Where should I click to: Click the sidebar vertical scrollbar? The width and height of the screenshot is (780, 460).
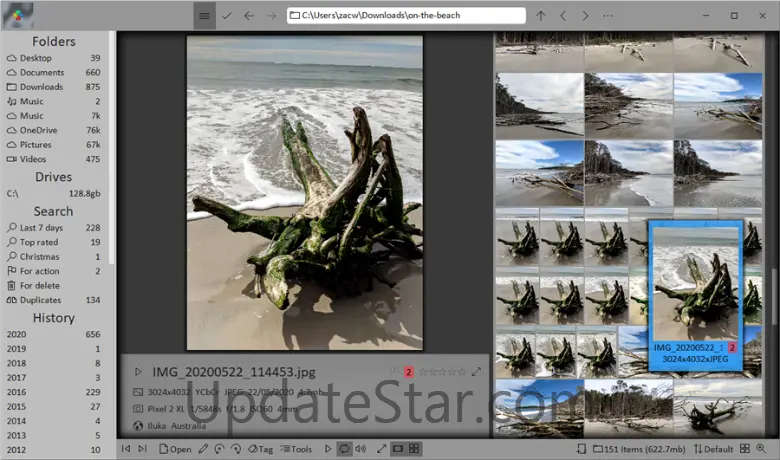112,148
